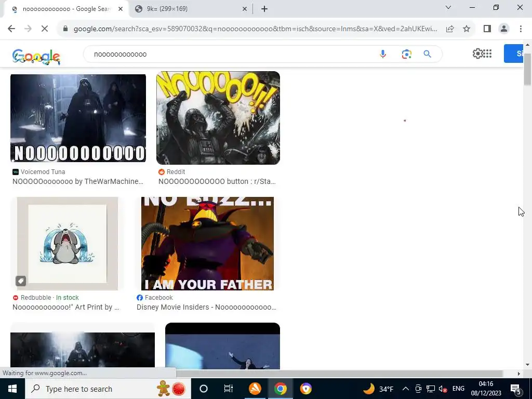
Task: Click the horizontal scrollbar right arrow
Action: tap(518, 374)
